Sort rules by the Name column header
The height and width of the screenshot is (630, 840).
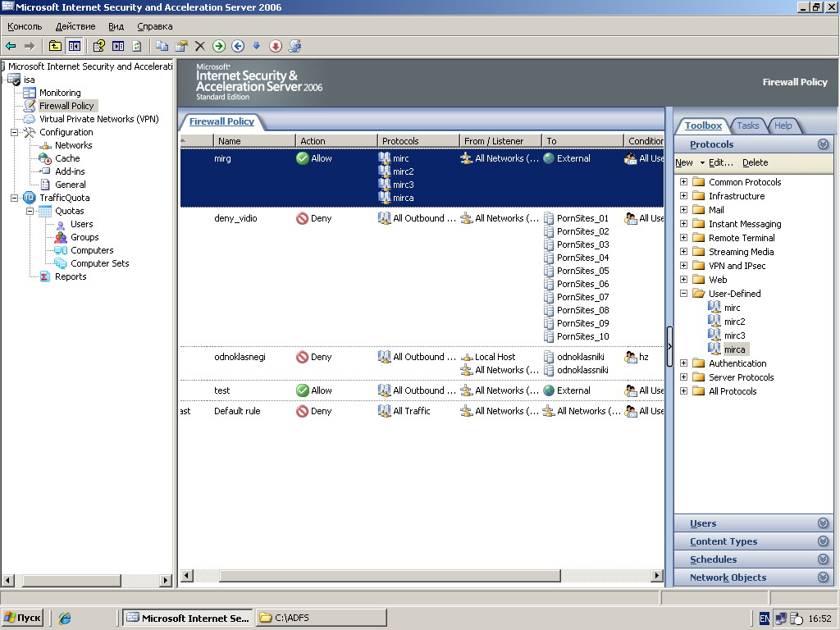coord(254,141)
